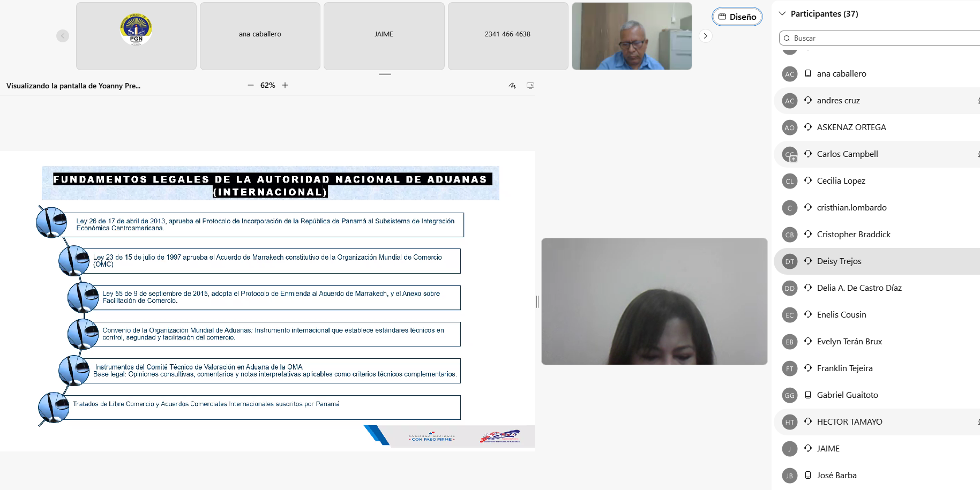Click Carlos Campbell's avatar with sharing badge
This screenshot has height=490, width=980.
pos(790,155)
